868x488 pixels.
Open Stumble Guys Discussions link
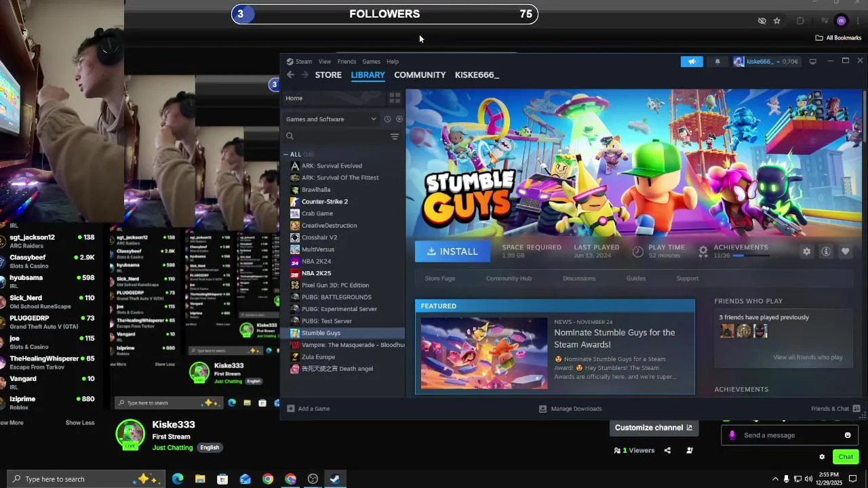click(x=579, y=279)
